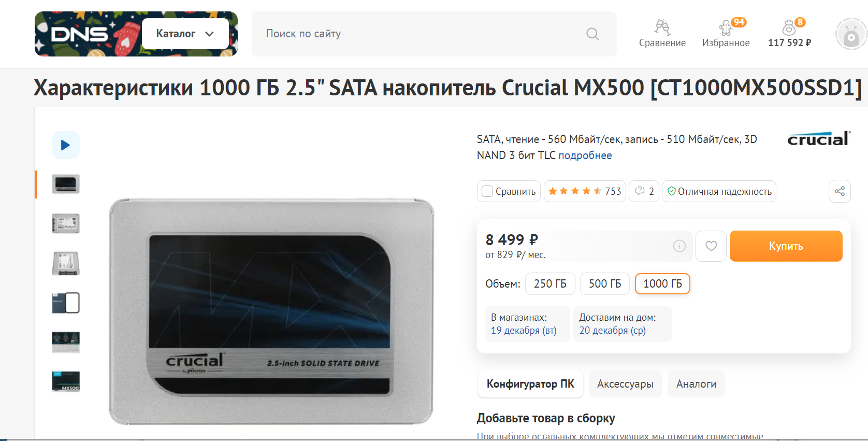Open the cart showing 117 592 ₽
The image size is (868, 441).
point(789,33)
